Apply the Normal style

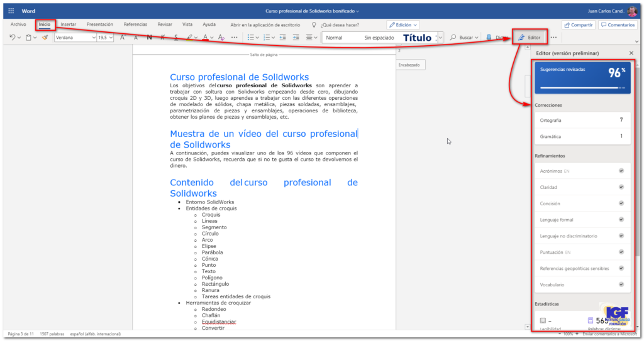coord(335,38)
